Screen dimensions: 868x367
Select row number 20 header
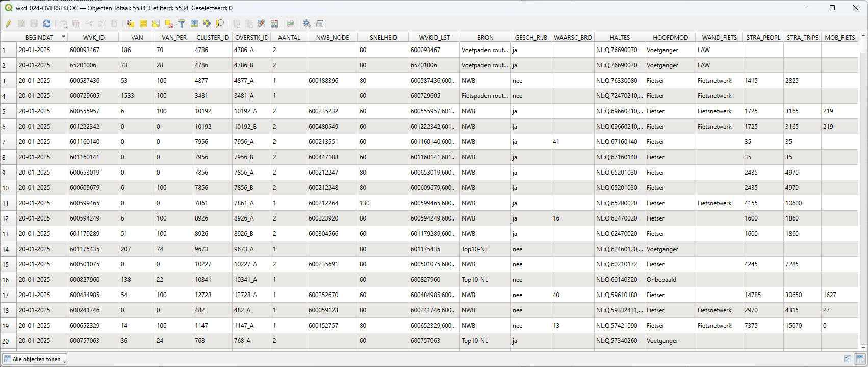pyautogui.click(x=9, y=341)
